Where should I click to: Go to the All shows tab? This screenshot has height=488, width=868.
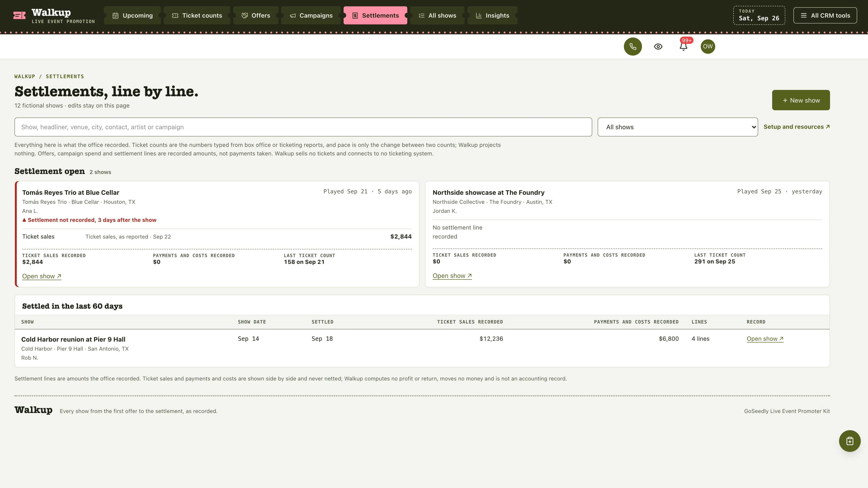tap(437, 16)
